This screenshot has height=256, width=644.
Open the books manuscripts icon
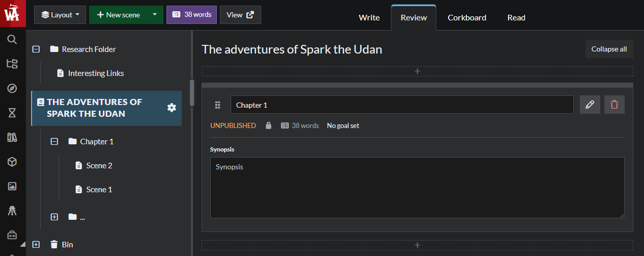click(12, 137)
